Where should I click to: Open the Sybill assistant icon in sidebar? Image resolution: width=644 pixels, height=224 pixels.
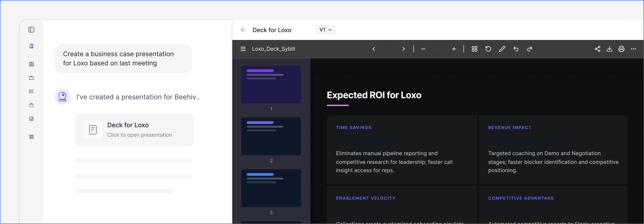pyautogui.click(x=31, y=46)
